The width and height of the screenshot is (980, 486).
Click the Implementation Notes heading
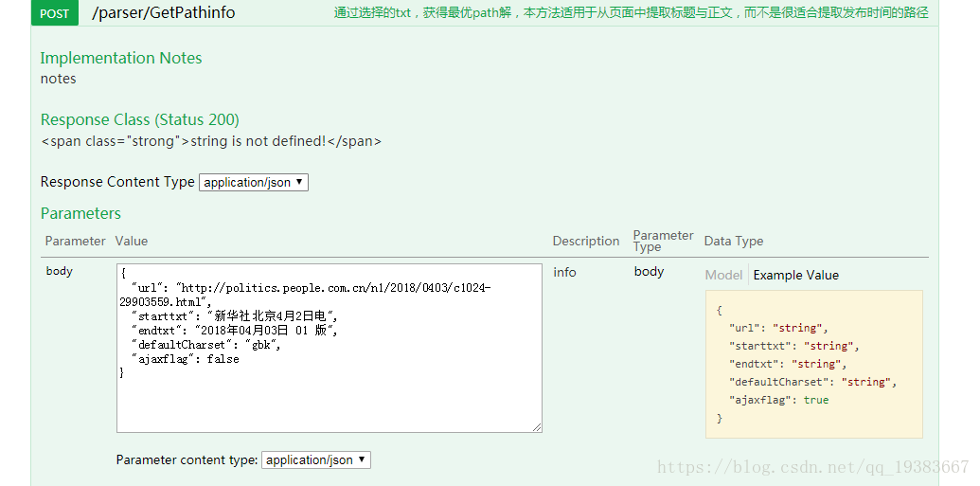click(121, 58)
